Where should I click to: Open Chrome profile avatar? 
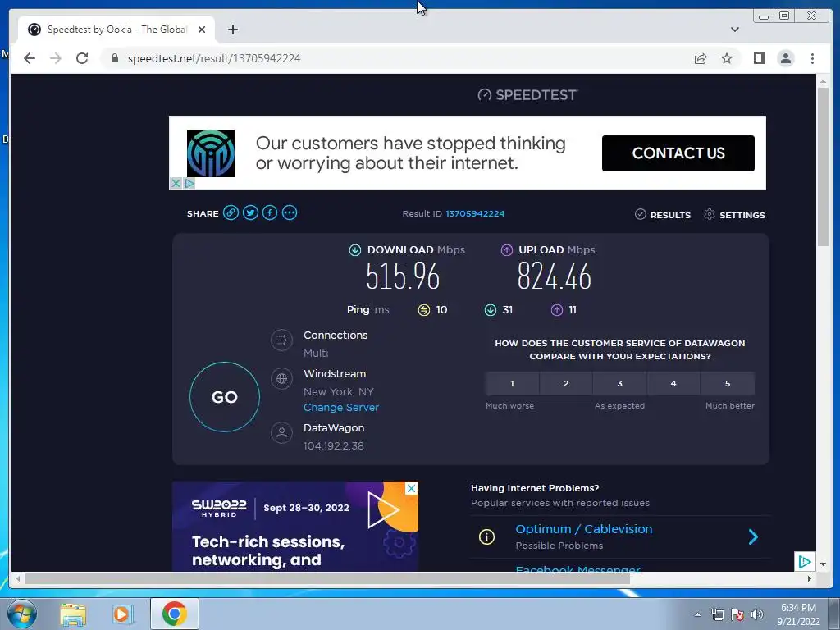pos(785,58)
